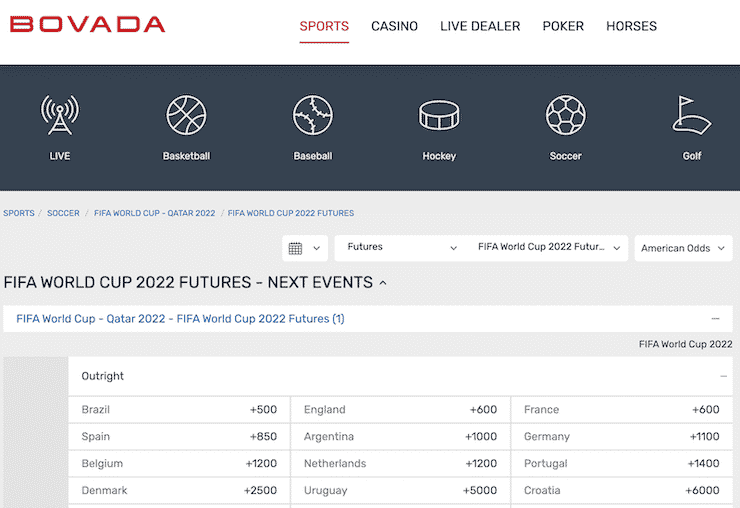Open the HORSES tab

(631, 26)
